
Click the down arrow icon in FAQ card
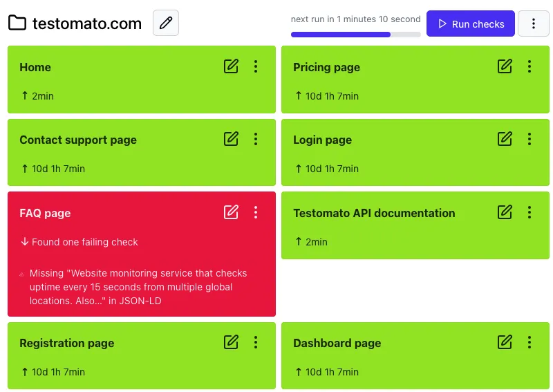[x=25, y=242]
